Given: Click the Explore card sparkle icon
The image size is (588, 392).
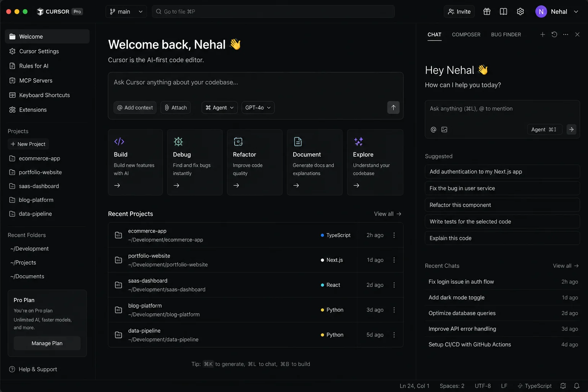Looking at the screenshot, I should coord(358,142).
